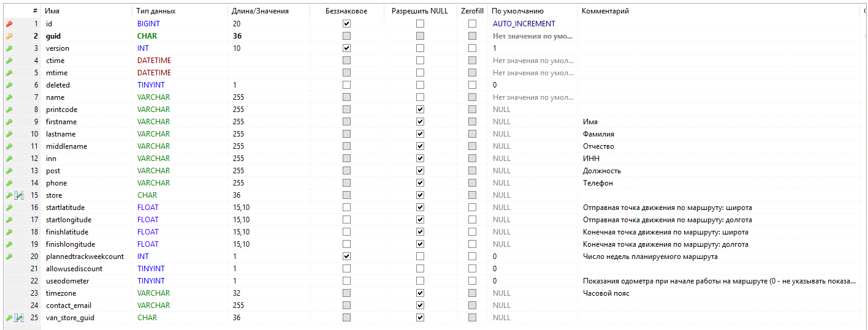Open the data type dropdown for deleted (TINYINT)
Viewport: 868px width, 330px height.
click(151, 85)
